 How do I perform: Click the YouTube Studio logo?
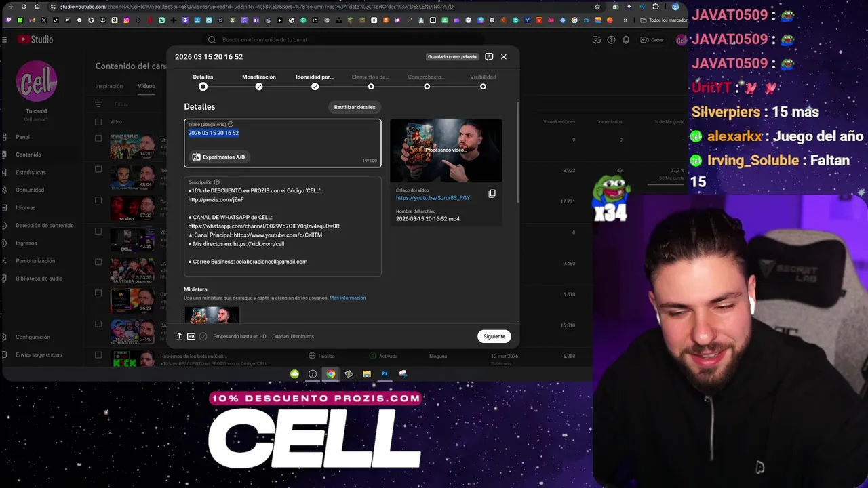point(35,39)
